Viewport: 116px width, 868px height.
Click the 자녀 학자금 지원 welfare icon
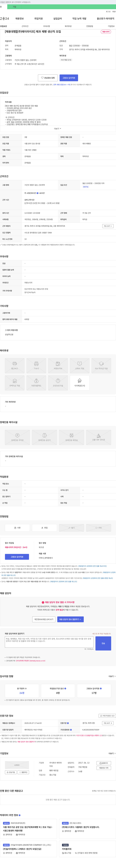[101, 366]
